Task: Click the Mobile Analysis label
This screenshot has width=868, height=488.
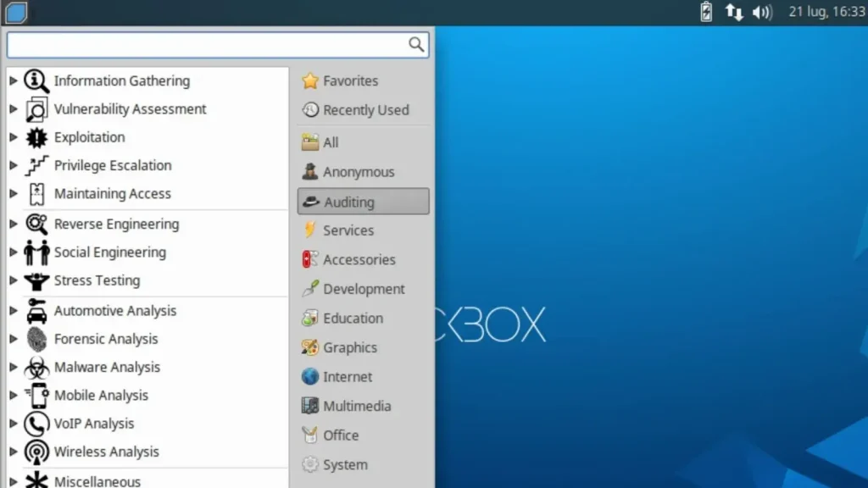Action: 102,396
